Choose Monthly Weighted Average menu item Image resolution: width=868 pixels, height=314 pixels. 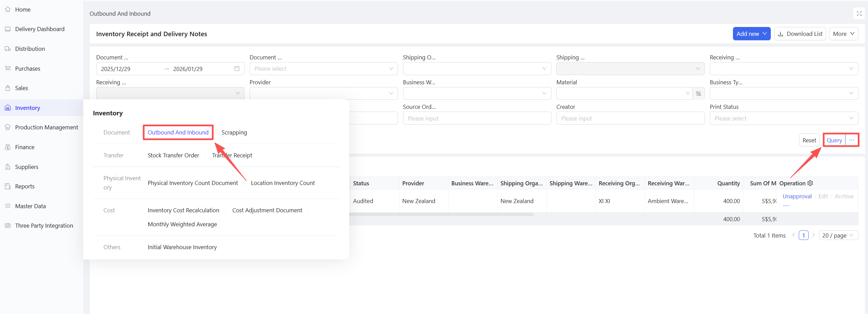click(182, 224)
